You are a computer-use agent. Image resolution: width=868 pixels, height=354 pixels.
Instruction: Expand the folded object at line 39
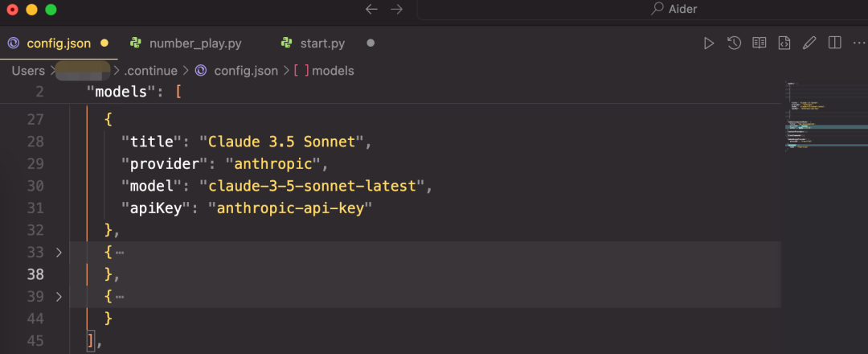(x=58, y=297)
